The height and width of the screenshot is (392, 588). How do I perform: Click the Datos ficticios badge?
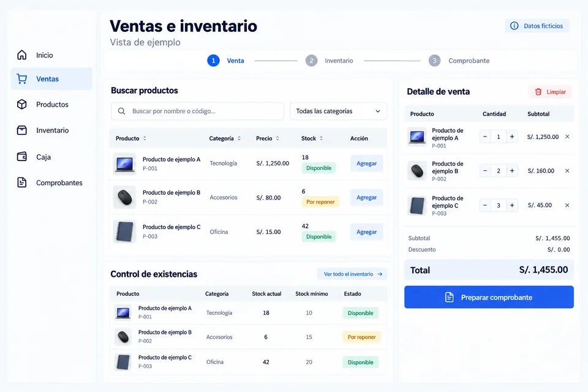(x=537, y=26)
